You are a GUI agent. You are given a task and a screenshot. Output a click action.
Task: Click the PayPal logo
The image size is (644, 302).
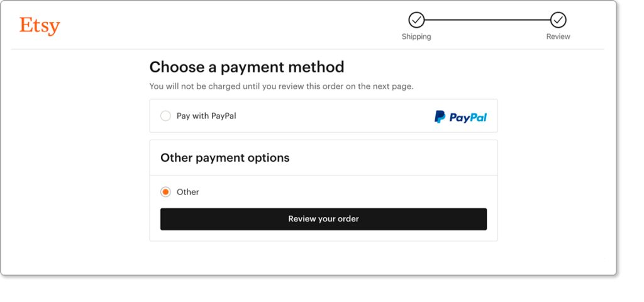click(460, 117)
